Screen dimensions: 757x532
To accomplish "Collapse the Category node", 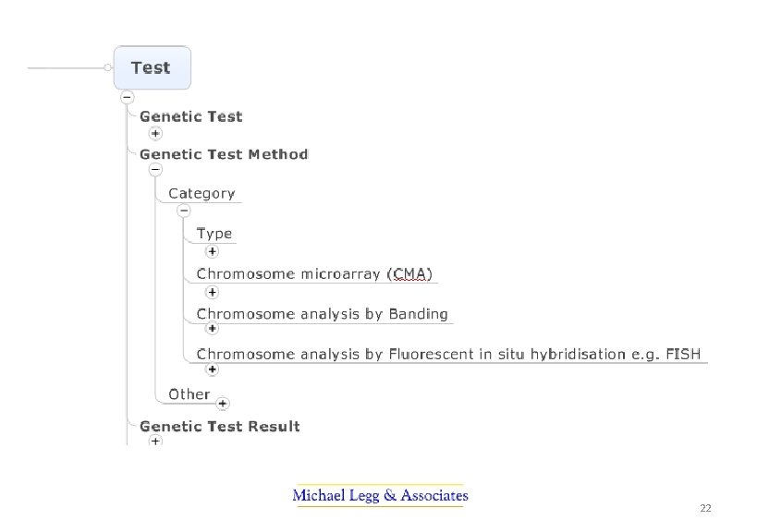I will [183, 211].
